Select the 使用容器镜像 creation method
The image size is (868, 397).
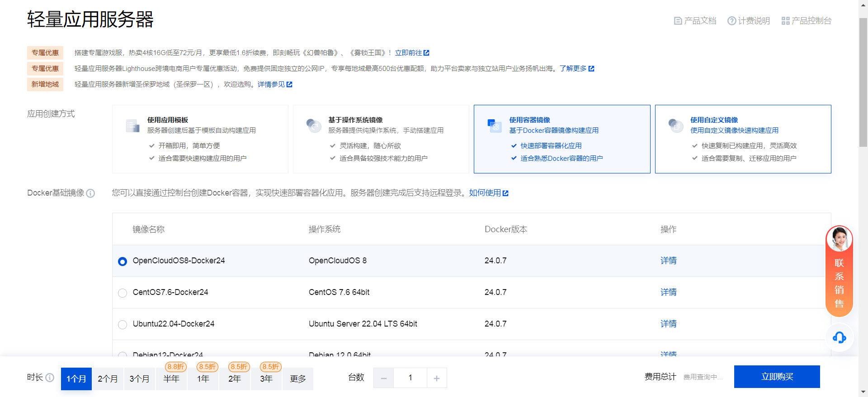tap(562, 139)
